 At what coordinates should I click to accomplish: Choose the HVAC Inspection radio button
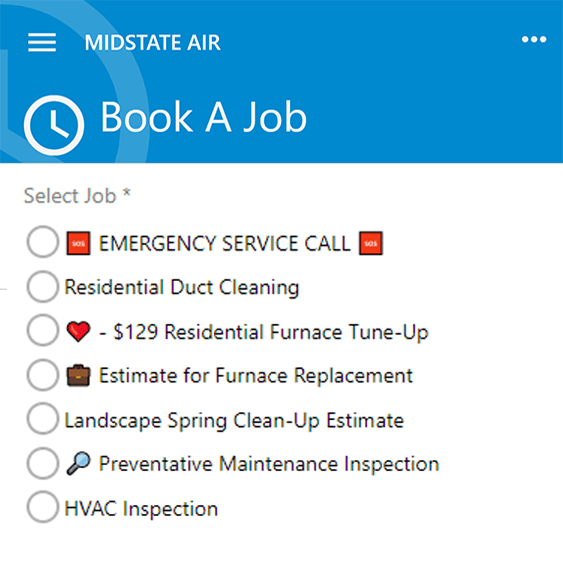pos(43,507)
